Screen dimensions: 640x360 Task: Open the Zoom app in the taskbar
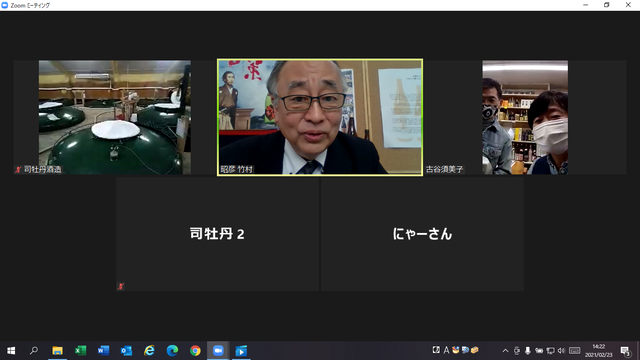point(218,351)
